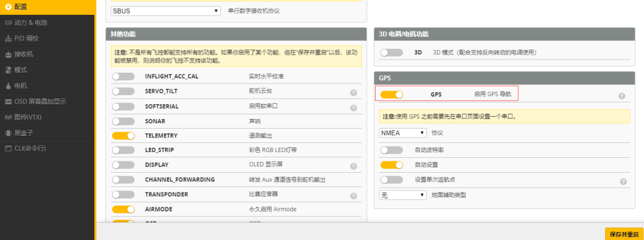Click the help icon next to SERVO_TILT

[x=354, y=93]
